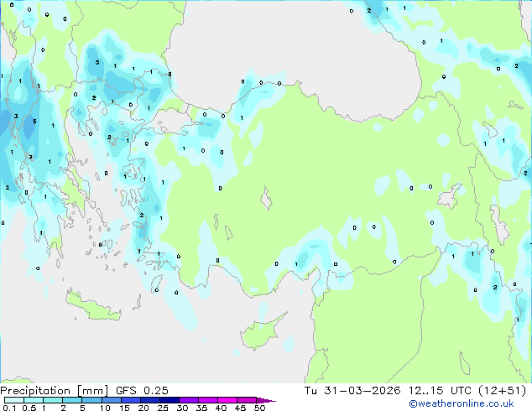Pick the 15–20 mm legend color box
Viewport: 532px width, 411px height.
click(x=130, y=400)
